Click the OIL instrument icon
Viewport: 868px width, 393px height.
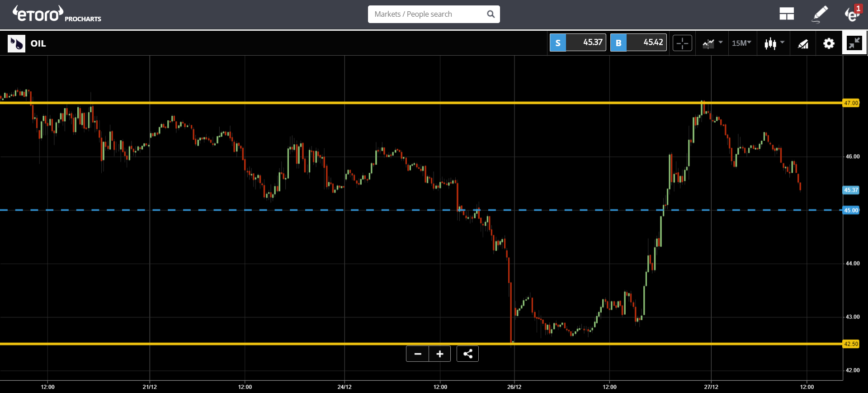[17, 43]
